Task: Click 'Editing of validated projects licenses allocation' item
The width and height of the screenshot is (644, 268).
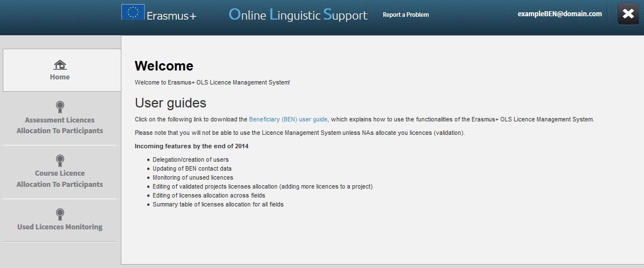Action: tap(262, 187)
